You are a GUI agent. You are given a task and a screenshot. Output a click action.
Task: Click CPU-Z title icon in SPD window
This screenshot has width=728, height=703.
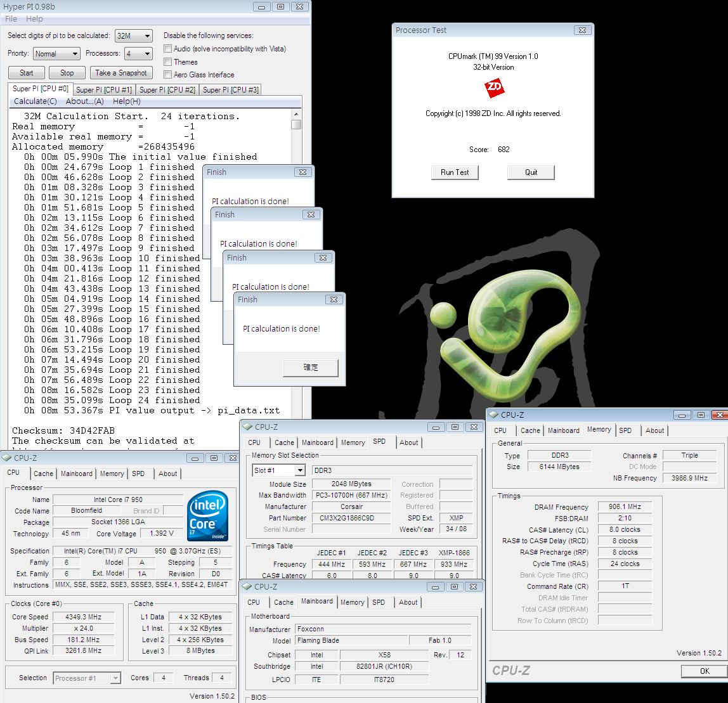[x=247, y=427]
